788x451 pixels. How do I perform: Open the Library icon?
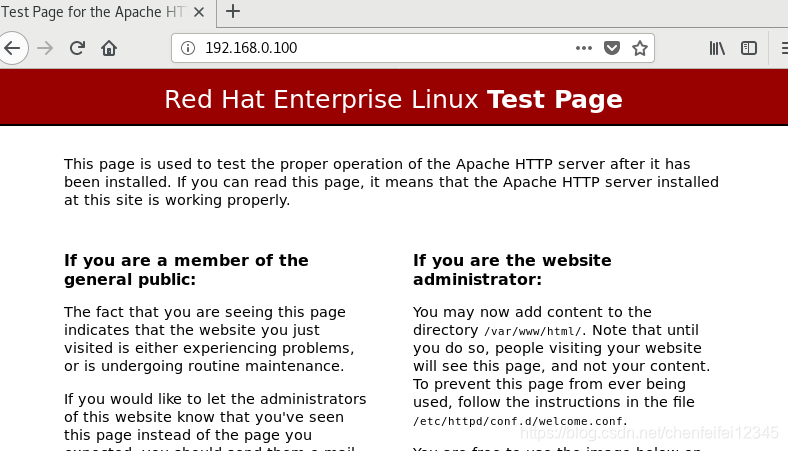pos(717,48)
